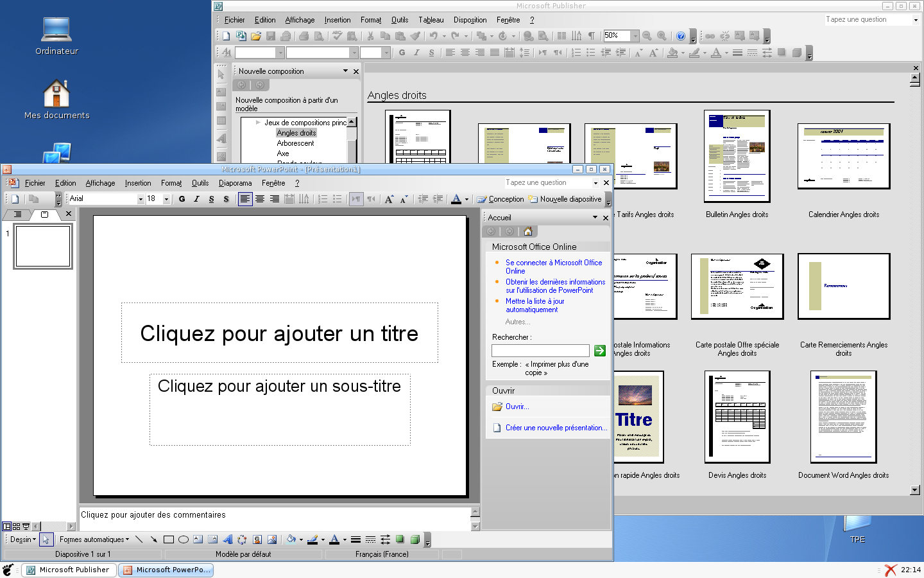Image resolution: width=924 pixels, height=578 pixels.
Task: Expand the Formes automatiques menu
Action: tap(94, 539)
